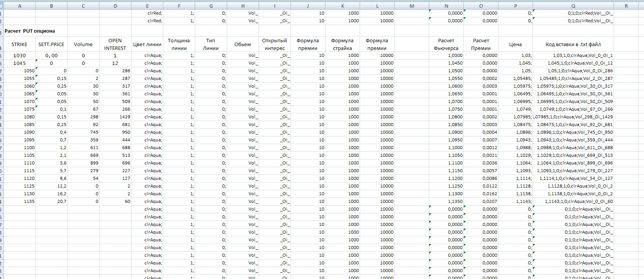Click 'Код вставки в .txt файл' header cell
Screen dimensions: 644x279
(573, 44)
